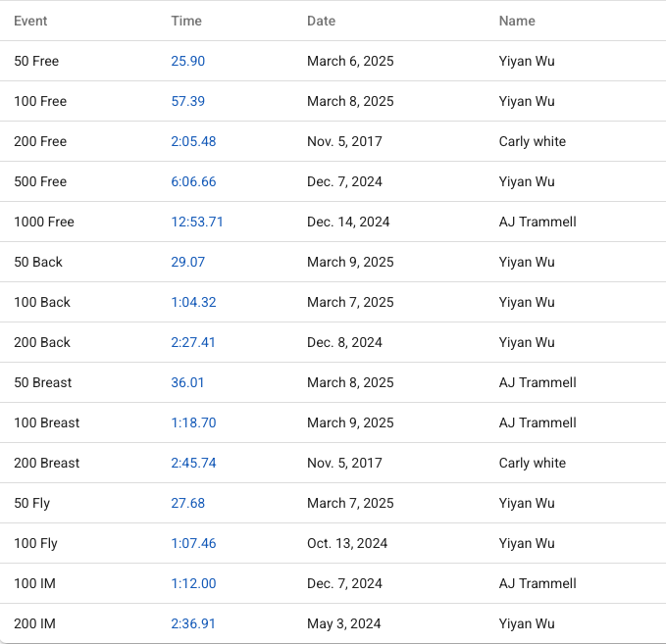This screenshot has width=666, height=644.
Task: Select the 50 Fly time 27.68
Action: (x=187, y=503)
